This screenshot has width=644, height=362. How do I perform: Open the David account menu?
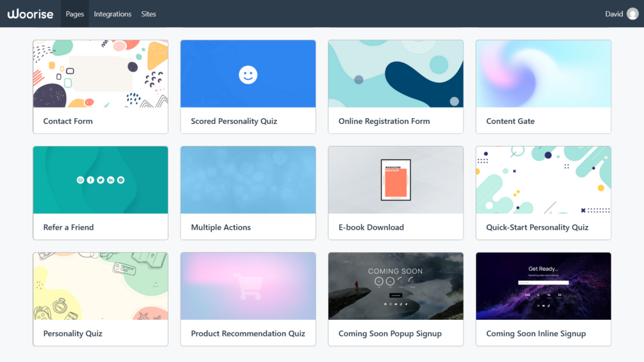coord(614,14)
